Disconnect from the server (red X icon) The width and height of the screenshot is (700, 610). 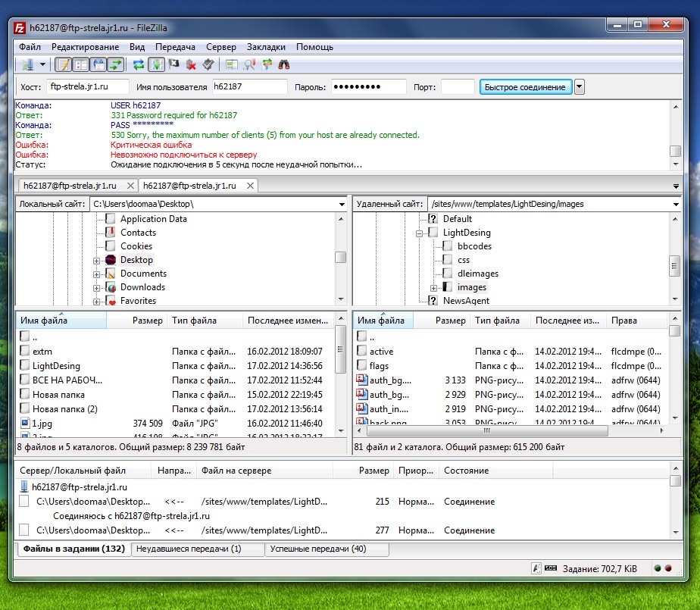(x=191, y=64)
